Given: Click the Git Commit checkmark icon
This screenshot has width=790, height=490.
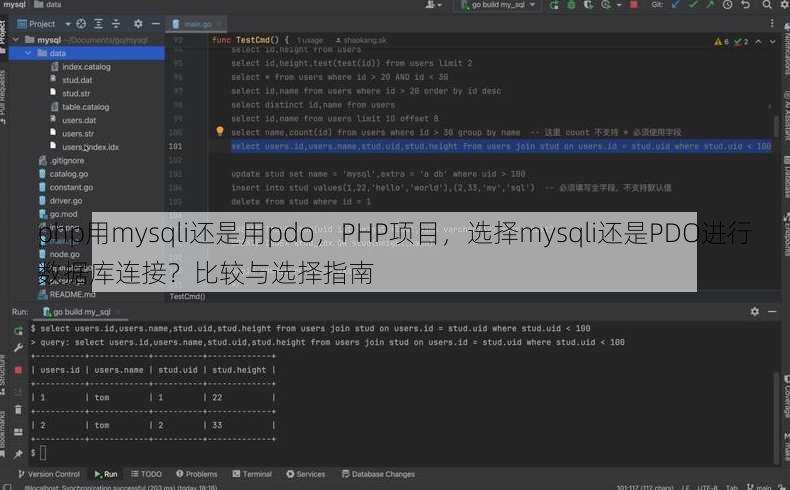Looking at the screenshot, I should pyautogui.click(x=693, y=5).
